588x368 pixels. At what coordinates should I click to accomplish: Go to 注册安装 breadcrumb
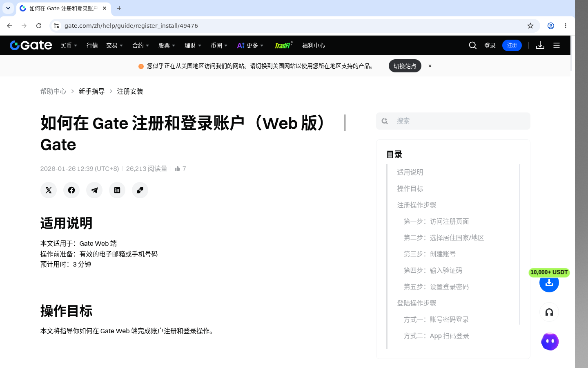point(130,91)
